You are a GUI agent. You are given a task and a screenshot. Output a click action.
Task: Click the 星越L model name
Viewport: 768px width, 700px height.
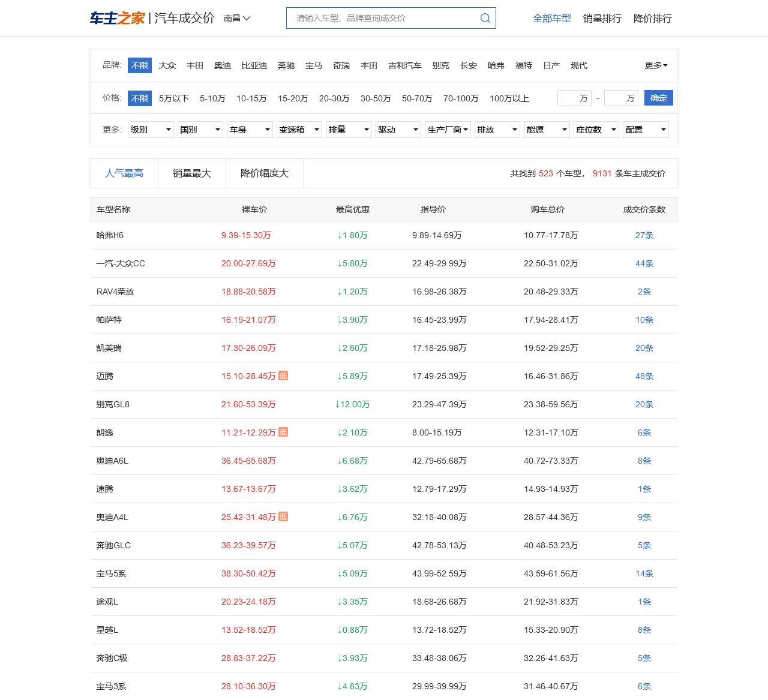pos(107,630)
